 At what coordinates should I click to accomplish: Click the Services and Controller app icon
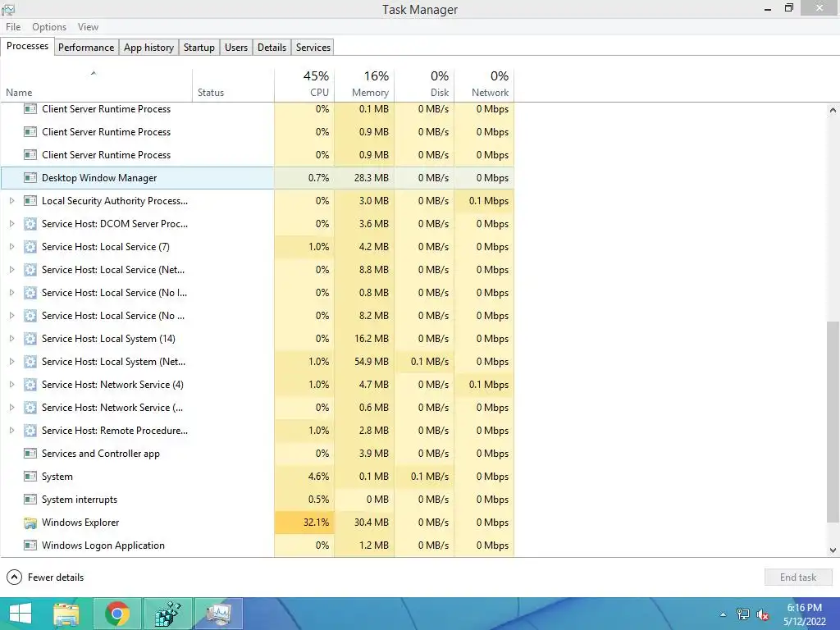click(x=30, y=453)
